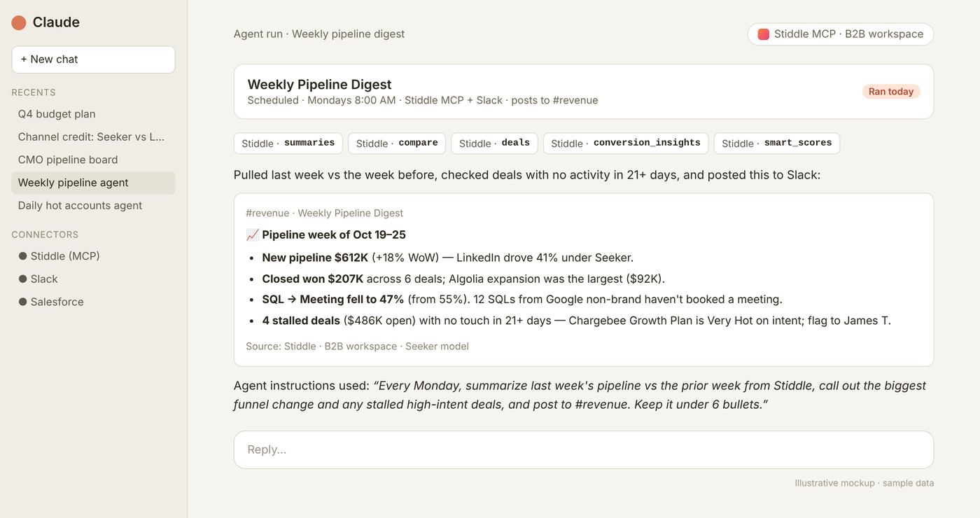Click the Agent run · Weekly pipeline digest header

pyautogui.click(x=319, y=34)
